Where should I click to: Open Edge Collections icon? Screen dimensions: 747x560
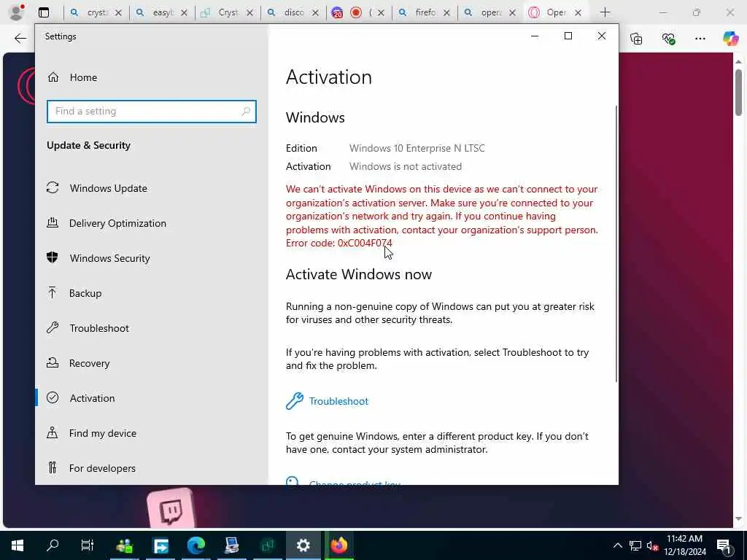(x=636, y=39)
